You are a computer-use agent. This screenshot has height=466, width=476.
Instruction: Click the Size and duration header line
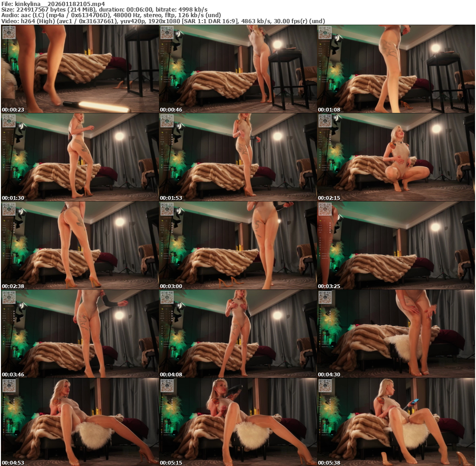(x=105, y=9)
